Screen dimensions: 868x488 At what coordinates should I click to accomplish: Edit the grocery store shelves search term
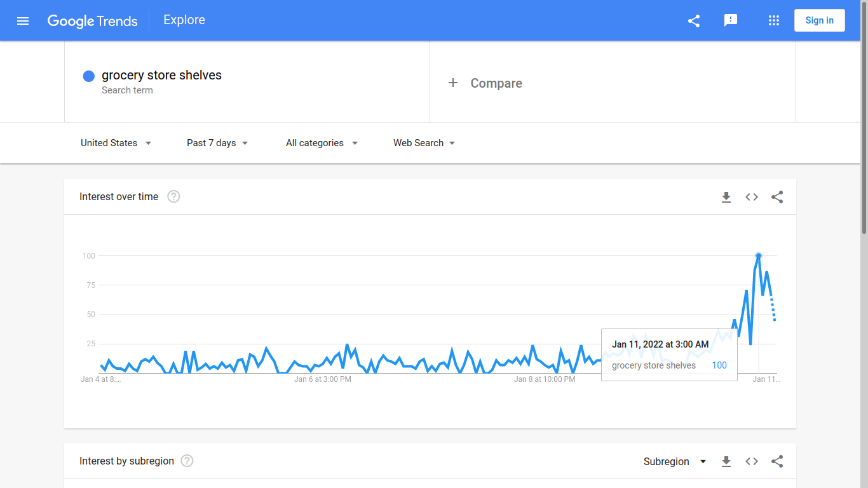(161, 75)
